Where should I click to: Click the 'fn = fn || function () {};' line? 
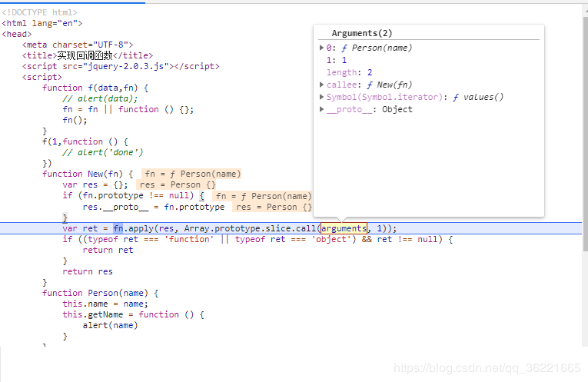(128, 109)
